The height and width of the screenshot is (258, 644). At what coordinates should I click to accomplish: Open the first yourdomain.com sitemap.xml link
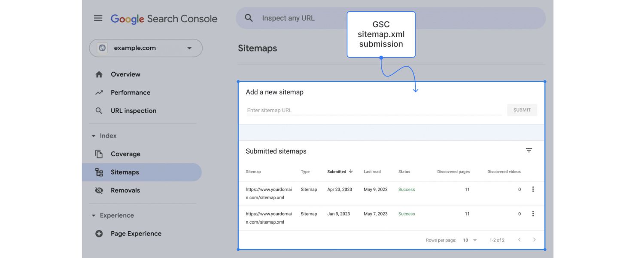click(269, 193)
